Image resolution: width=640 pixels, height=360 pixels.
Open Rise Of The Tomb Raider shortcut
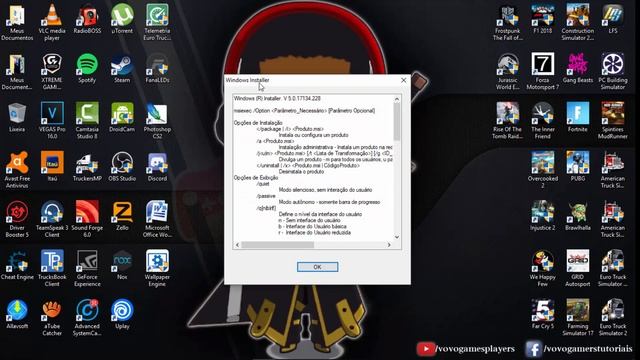(507, 120)
